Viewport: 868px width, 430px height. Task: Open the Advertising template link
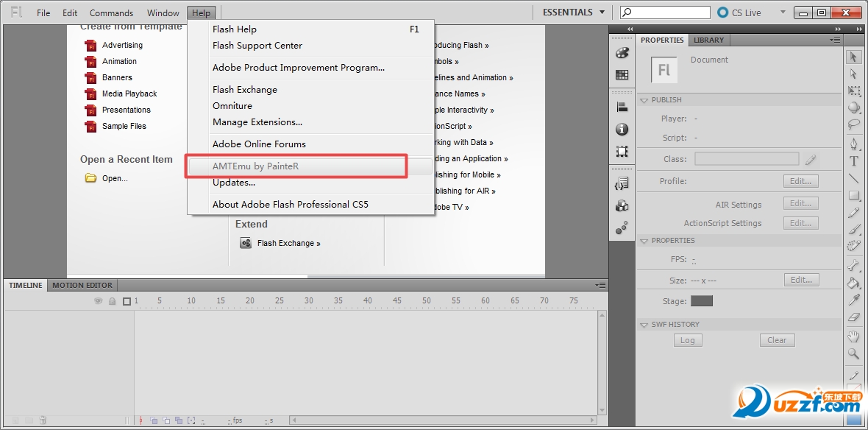point(122,45)
